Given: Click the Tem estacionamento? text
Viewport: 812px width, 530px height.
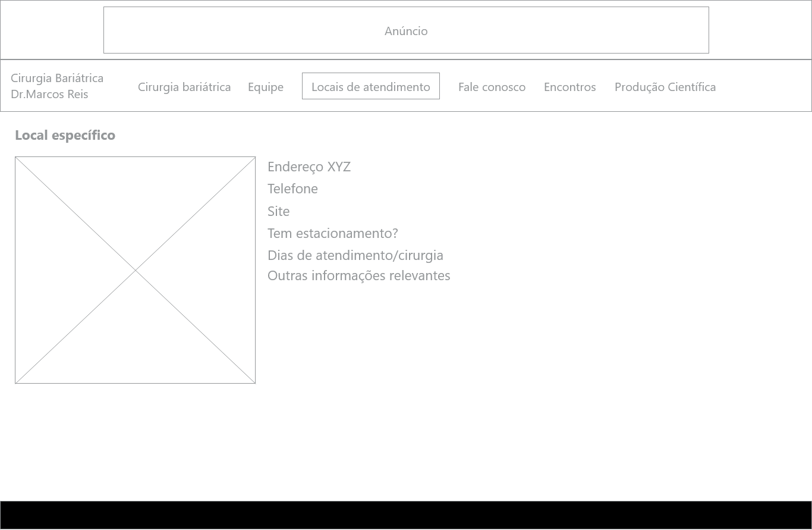Looking at the screenshot, I should coord(333,233).
